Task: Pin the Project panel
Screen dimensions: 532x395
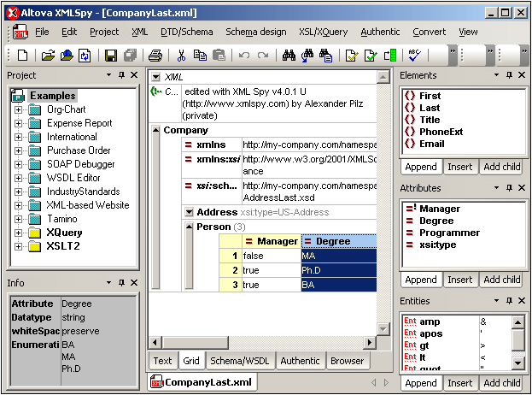Action: 121,74
